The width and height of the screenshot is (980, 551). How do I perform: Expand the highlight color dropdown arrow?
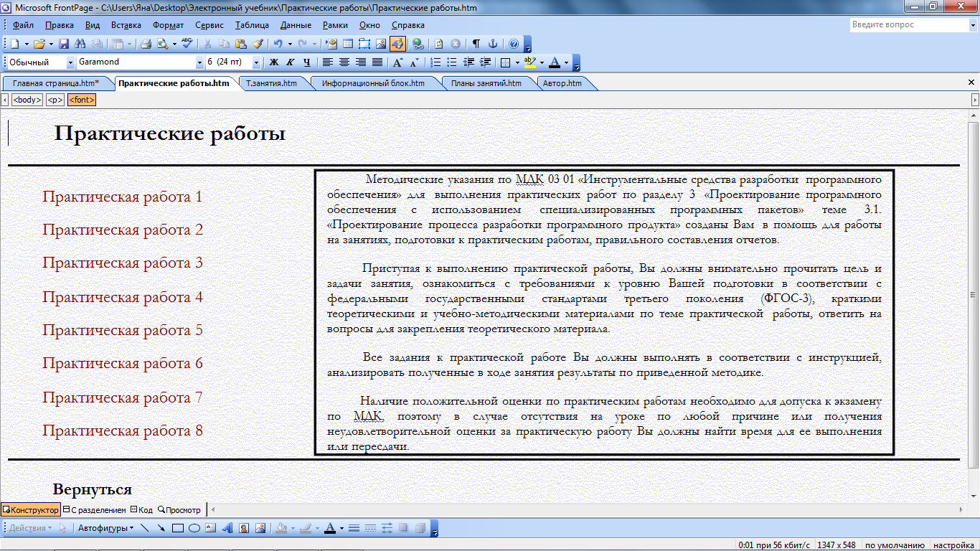tap(542, 62)
